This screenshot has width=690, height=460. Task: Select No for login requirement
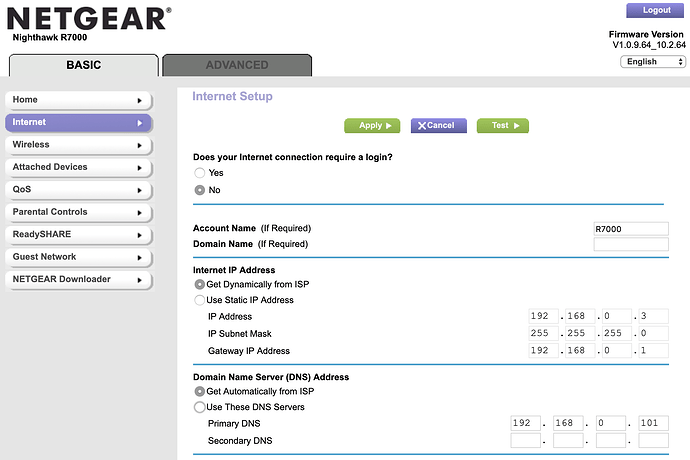(x=200, y=190)
